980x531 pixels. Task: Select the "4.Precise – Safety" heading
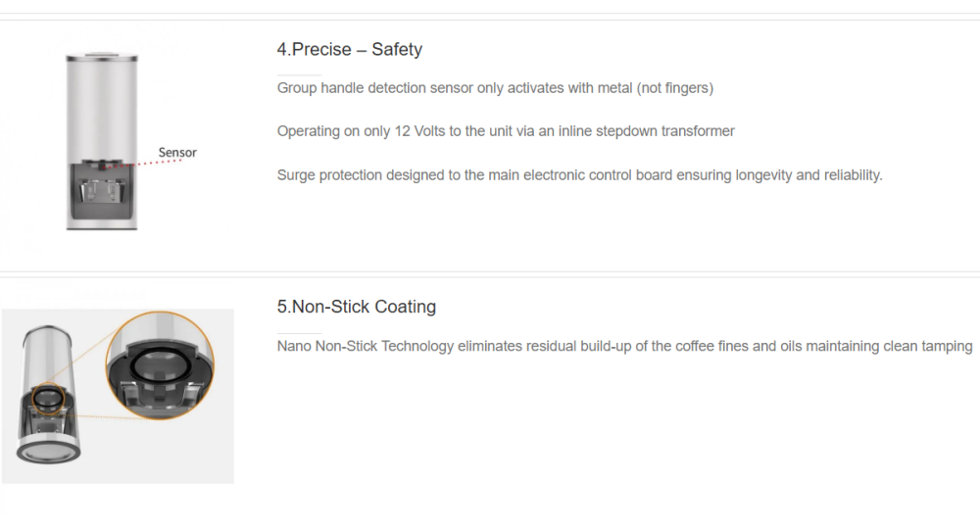(x=349, y=50)
